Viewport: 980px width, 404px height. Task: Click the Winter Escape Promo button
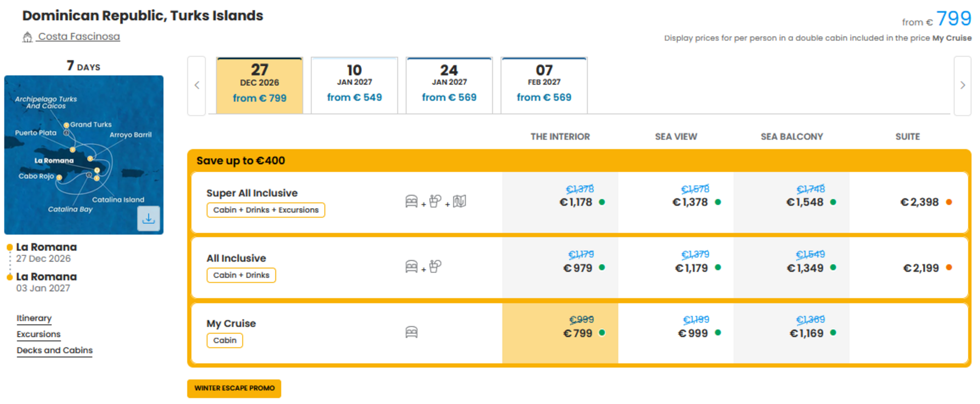tap(234, 388)
